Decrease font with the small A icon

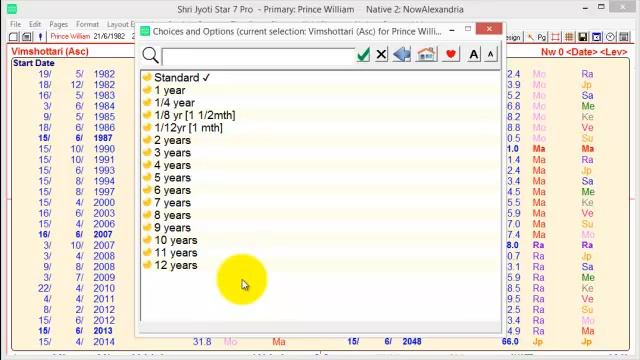click(491, 54)
